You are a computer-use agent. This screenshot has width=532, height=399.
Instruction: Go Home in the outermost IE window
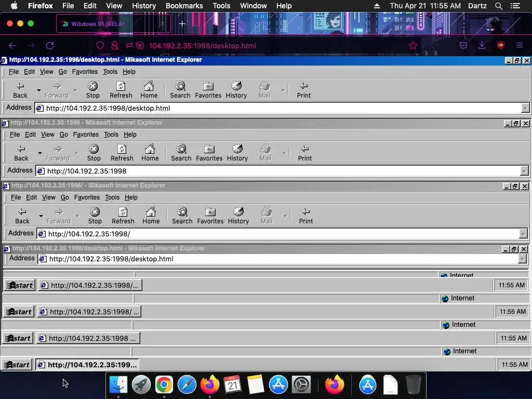(x=149, y=90)
